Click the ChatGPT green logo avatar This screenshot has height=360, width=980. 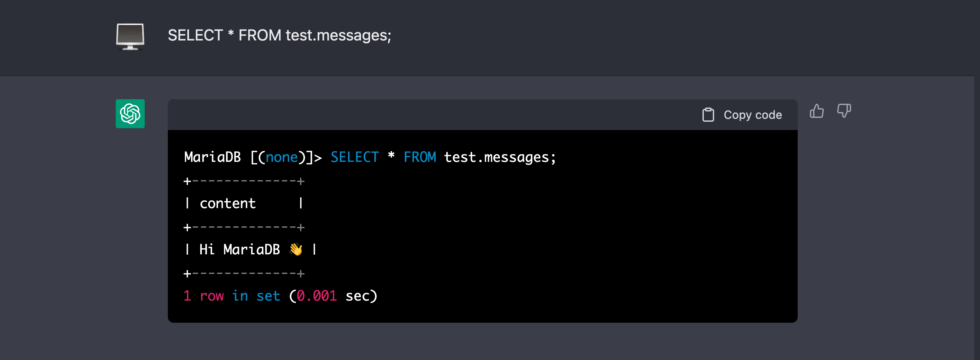pos(130,114)
